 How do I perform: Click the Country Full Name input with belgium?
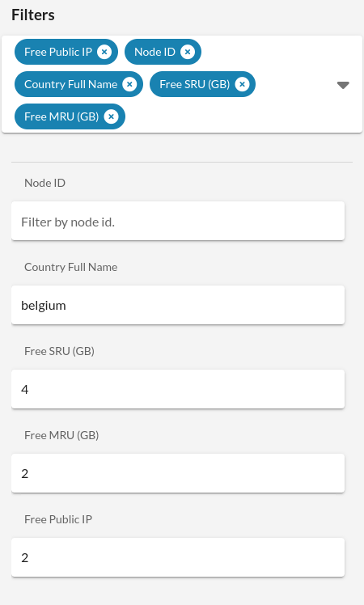[x=178, y=305]
